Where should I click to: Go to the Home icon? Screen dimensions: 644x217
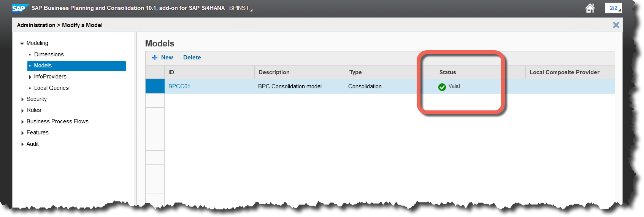click(590, 8)
